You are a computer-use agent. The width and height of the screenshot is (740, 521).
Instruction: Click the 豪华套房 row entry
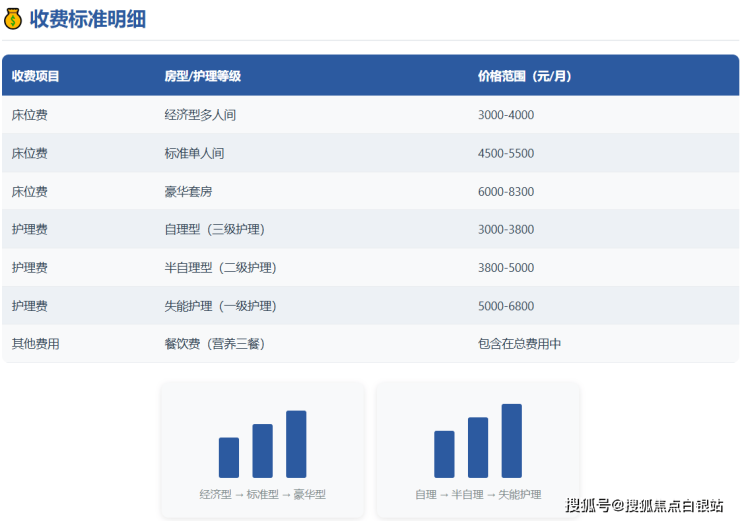188,192
